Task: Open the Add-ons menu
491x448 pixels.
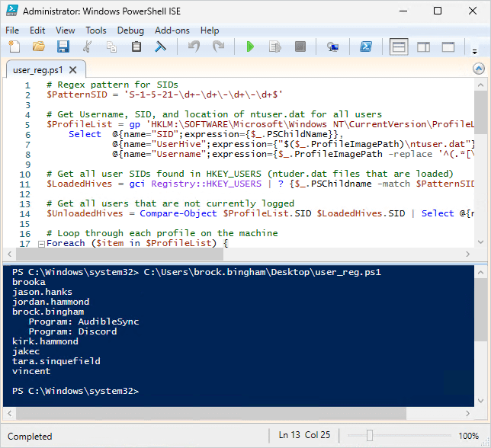Action: (x=172, y=30)
